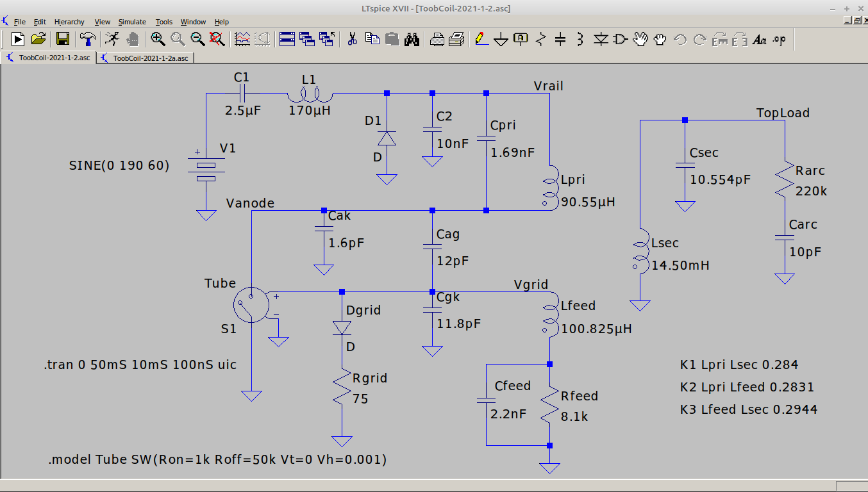Click the K2 Lpri Lfeed 0.2831 directive
The image size is (868, 492).
click(747, 387)
